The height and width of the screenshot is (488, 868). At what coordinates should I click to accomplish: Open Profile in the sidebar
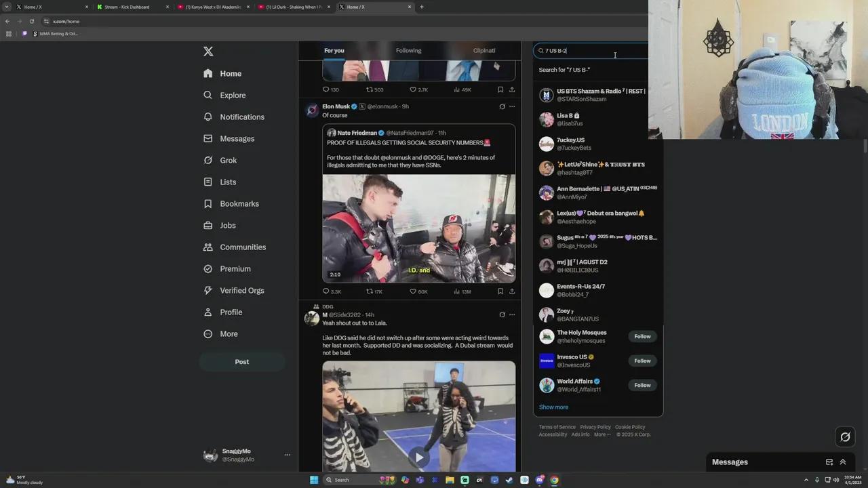[x=222, y=312]
